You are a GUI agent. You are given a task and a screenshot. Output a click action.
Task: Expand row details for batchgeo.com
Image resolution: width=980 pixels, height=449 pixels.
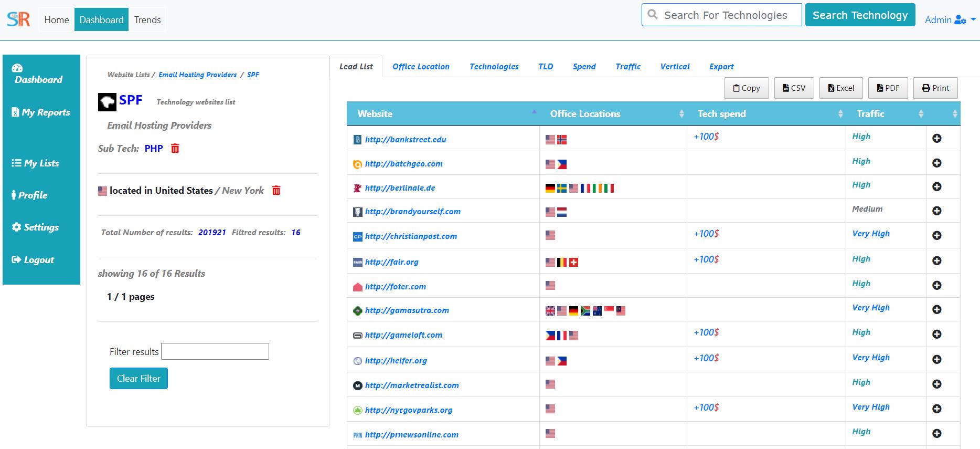click(x=936, y=163)
